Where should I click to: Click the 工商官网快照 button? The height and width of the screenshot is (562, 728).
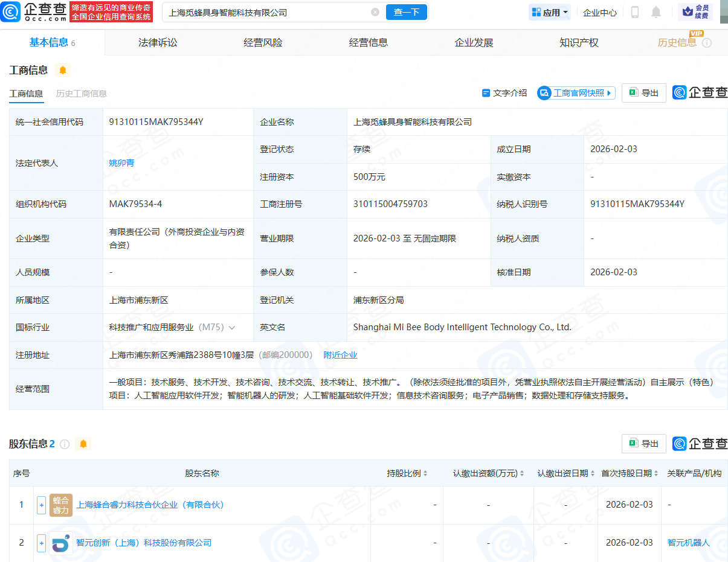576,93
